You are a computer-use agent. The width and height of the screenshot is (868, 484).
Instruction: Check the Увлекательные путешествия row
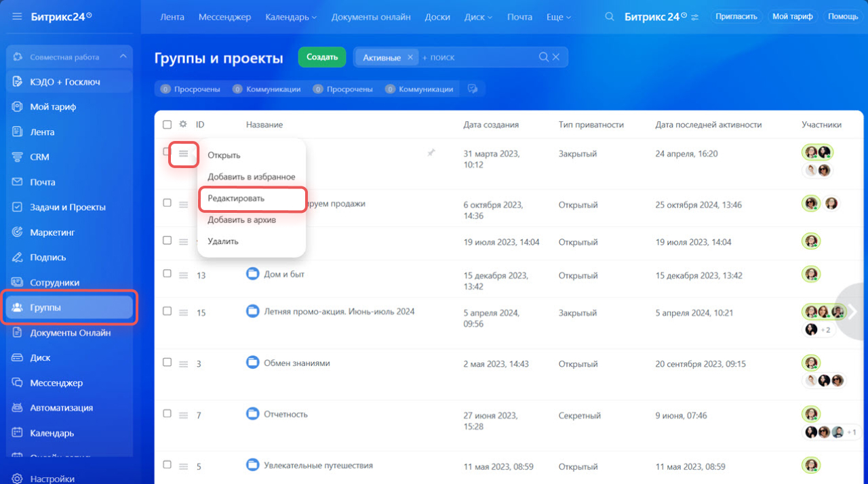pos(167,464)
